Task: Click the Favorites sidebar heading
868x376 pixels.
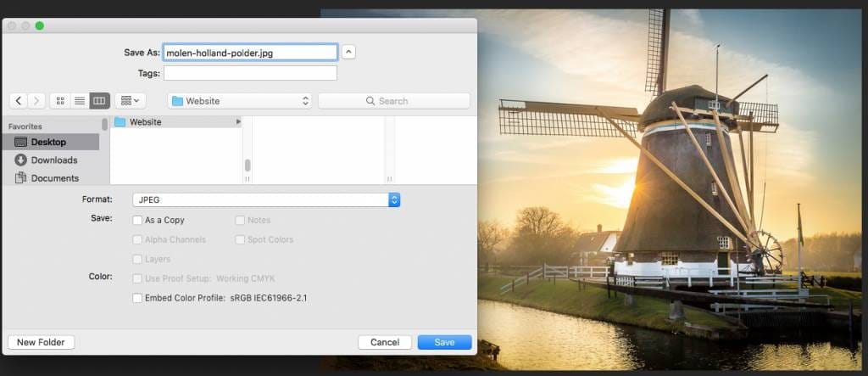Action: point(25,126)
